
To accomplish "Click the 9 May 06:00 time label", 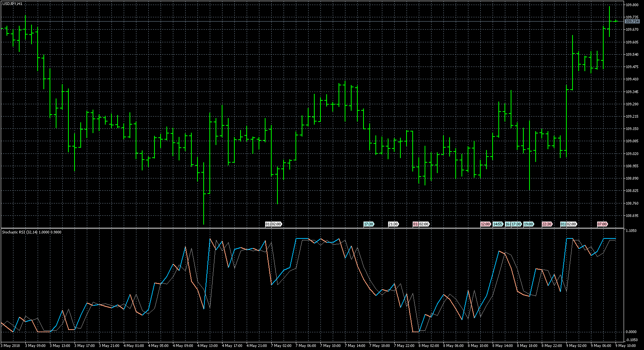I will point(601,346).
